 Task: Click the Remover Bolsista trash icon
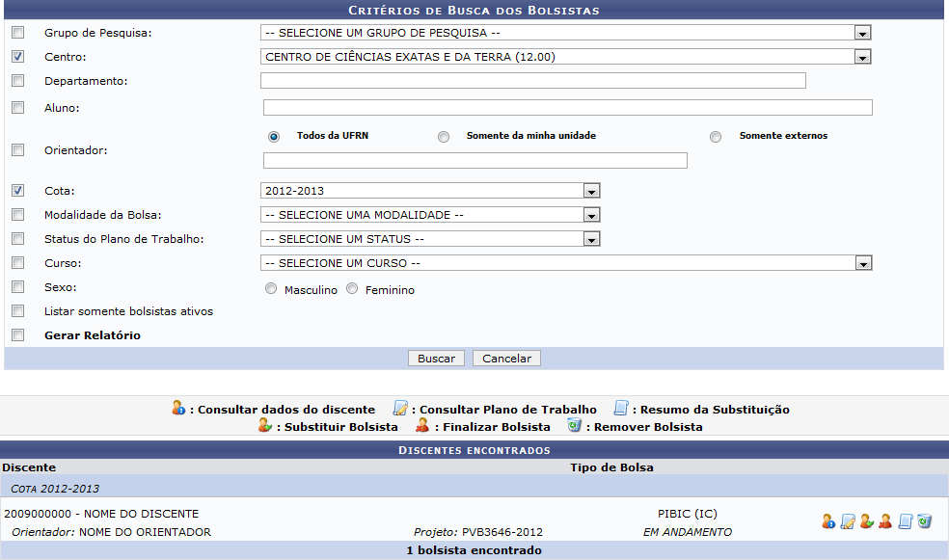tap(924, 520)
